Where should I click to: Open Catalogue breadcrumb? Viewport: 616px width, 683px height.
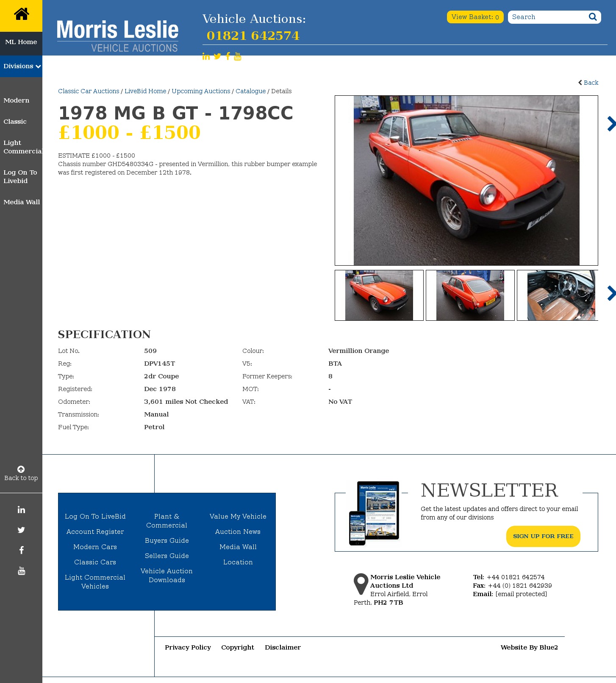[x=251, y=91]
